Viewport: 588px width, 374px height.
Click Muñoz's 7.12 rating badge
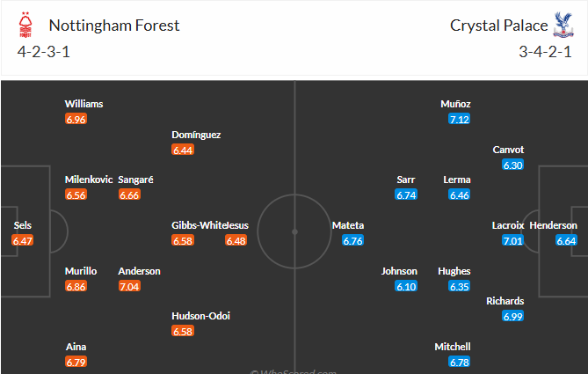tap(459, 119)
